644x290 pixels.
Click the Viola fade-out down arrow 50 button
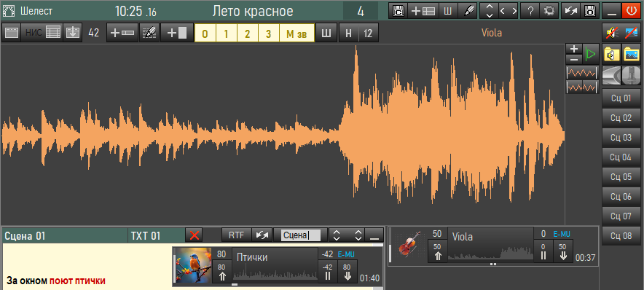563,251
